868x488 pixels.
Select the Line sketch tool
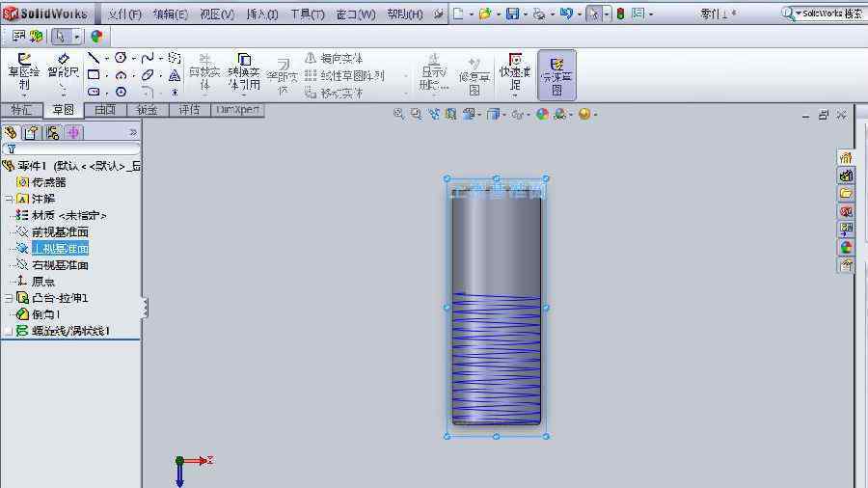(x=94, y=58)
